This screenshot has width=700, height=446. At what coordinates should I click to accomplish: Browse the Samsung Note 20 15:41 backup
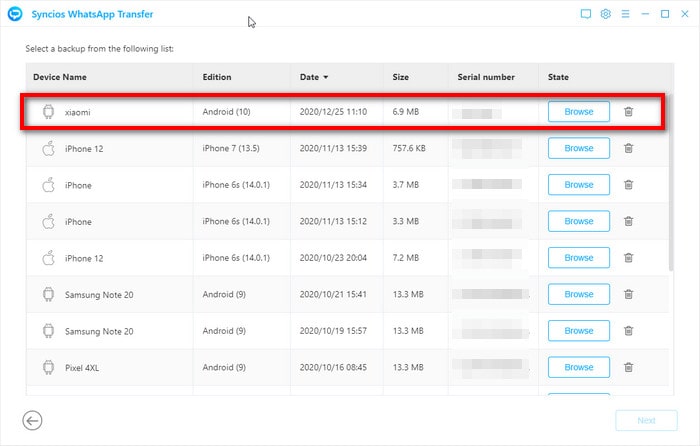[x=579, y=295]
